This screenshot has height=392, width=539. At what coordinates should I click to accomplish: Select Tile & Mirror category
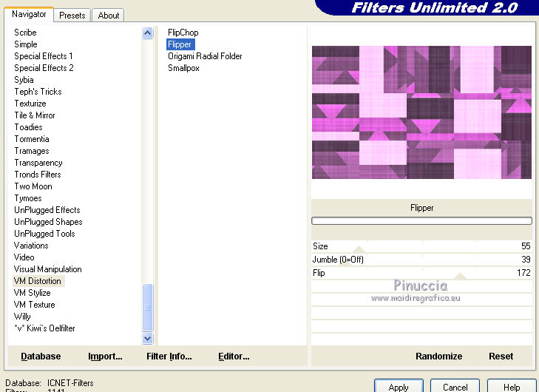(34, 115)
